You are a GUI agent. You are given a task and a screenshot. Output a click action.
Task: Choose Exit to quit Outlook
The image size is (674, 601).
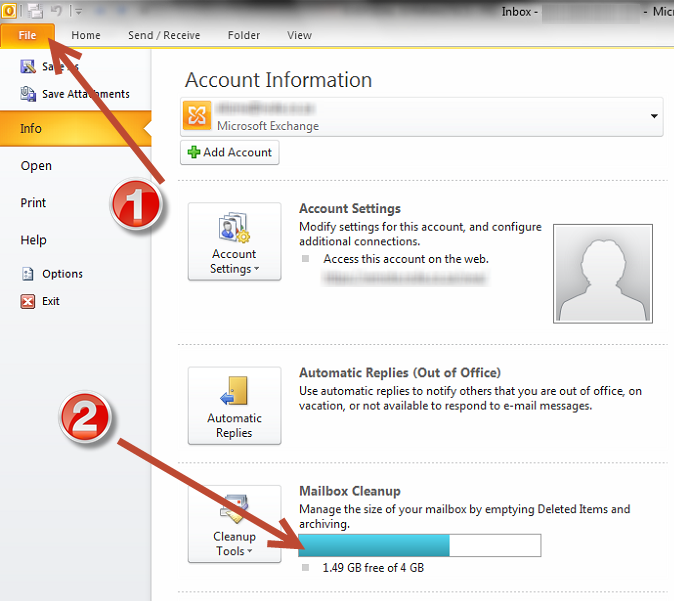pyautogui.click(x=51, y=301)
